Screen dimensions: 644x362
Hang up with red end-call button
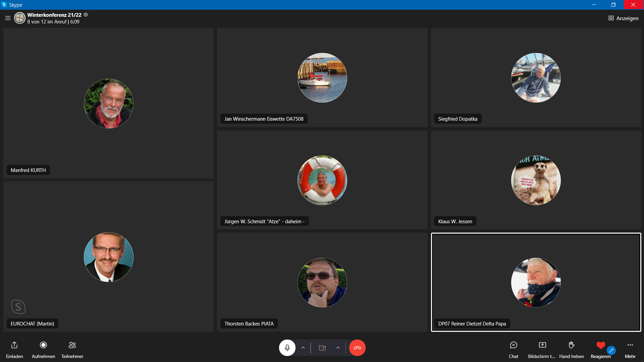[357, 348]
